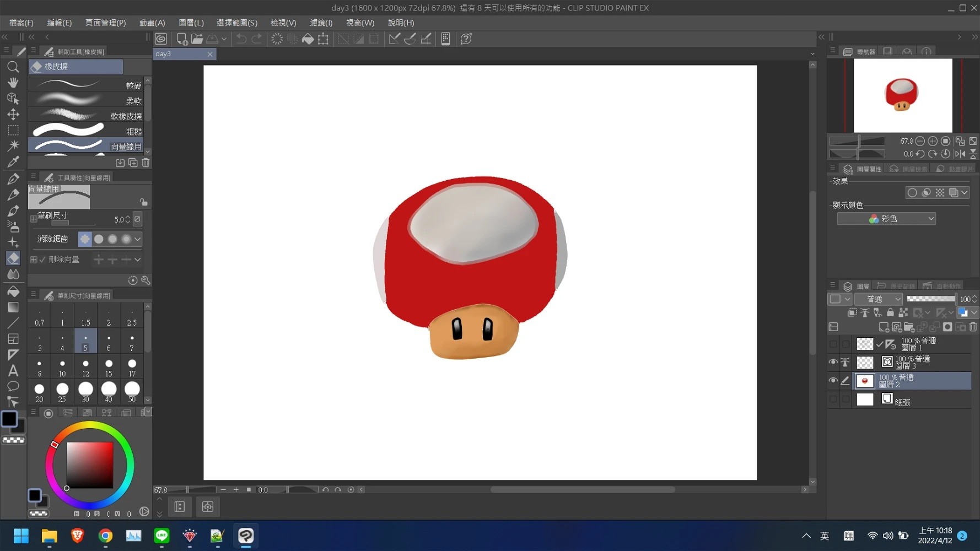Open the 圖層(L) menu
This screenshot has width=980, height=551.
click(191, 23)
